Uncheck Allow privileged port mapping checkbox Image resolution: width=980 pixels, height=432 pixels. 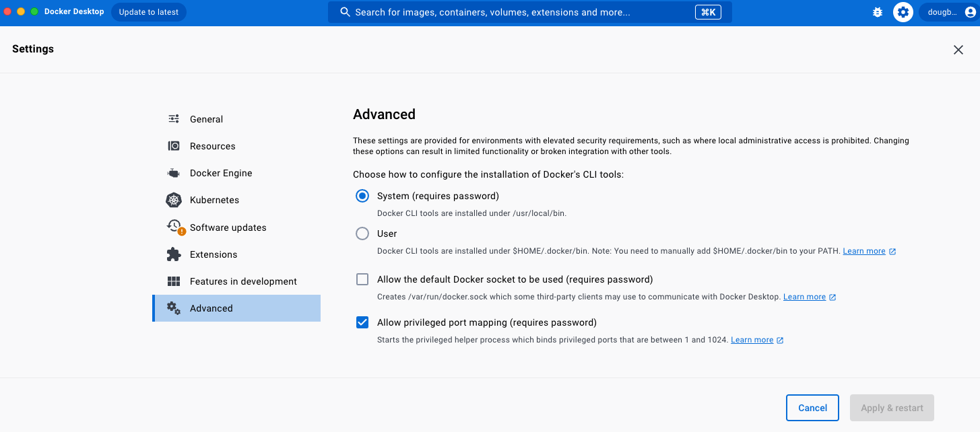click(x=362, y=322)
